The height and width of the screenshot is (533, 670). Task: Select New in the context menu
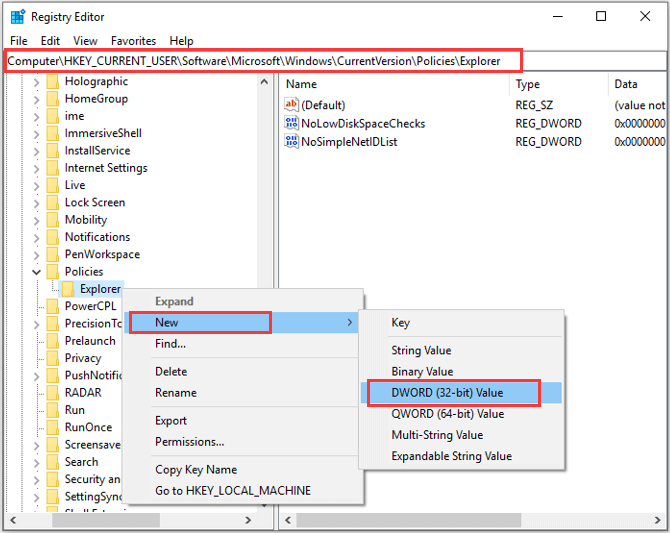pyautogui.click(x=241, y=322)
